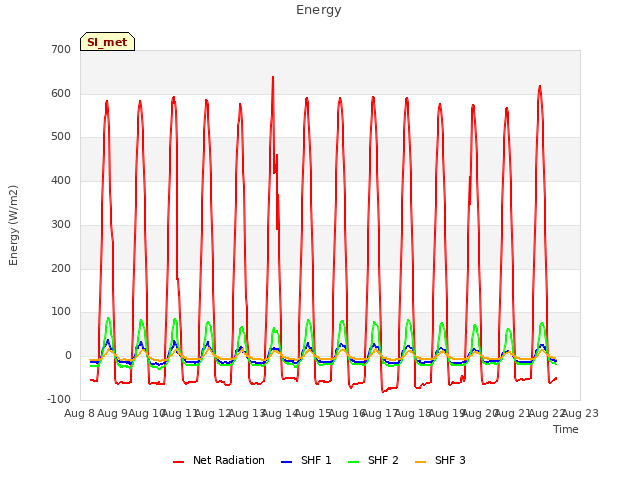The image size is (640, 480).
Task: Click the red Net Radiation legend swatch
Action: [178, 462]
